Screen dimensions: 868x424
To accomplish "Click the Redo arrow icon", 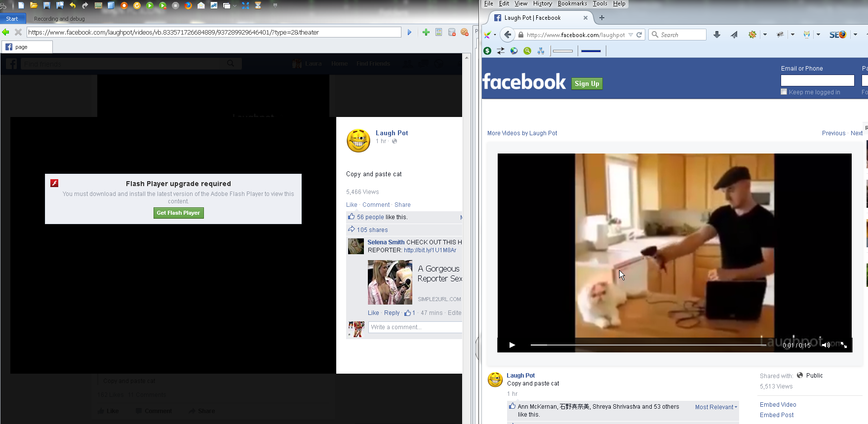I will point(85,5).
